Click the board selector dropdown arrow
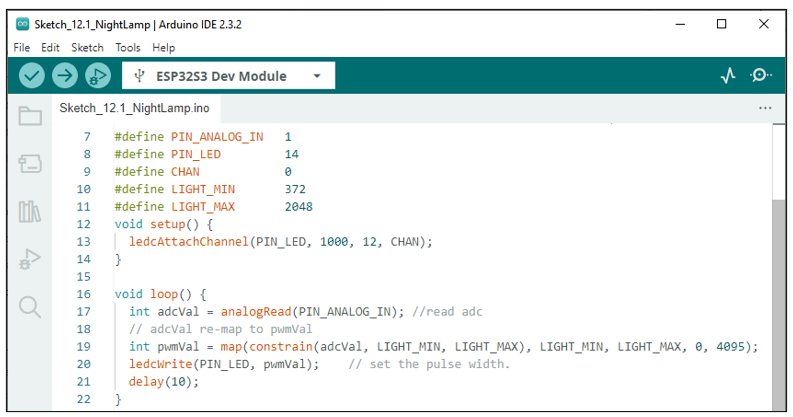Image resolution: width=793 pixels, height=417 pixels. click(317, 76)
